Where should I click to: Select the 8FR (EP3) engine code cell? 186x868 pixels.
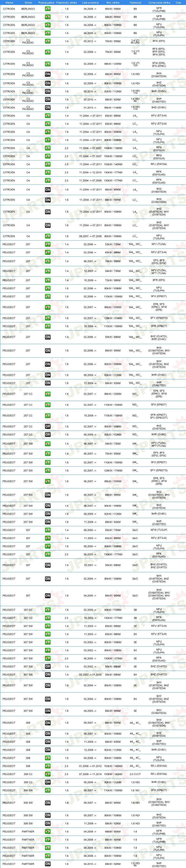click(x=159, y=280)
